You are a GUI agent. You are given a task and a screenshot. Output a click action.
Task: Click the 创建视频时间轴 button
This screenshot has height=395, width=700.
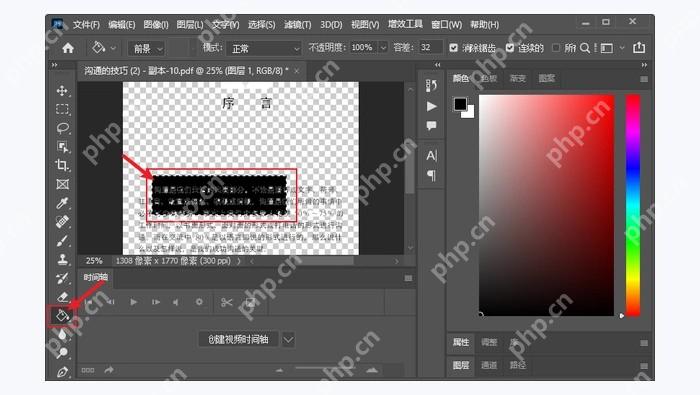pos(238,340)
